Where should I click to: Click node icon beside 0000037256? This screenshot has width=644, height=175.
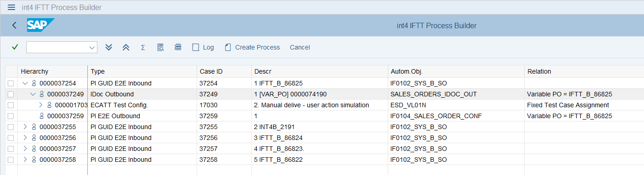pos(34,138)
